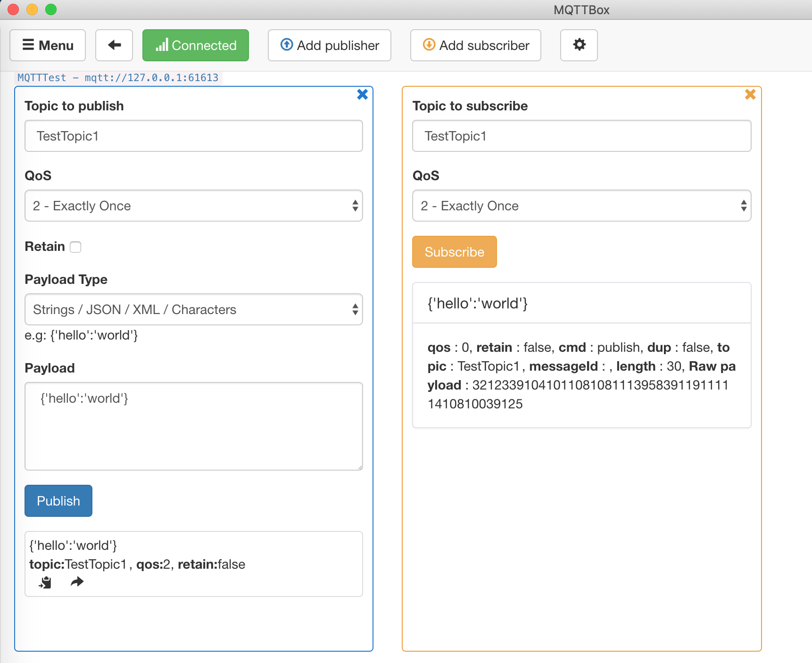Click Add subscriber

476,45
